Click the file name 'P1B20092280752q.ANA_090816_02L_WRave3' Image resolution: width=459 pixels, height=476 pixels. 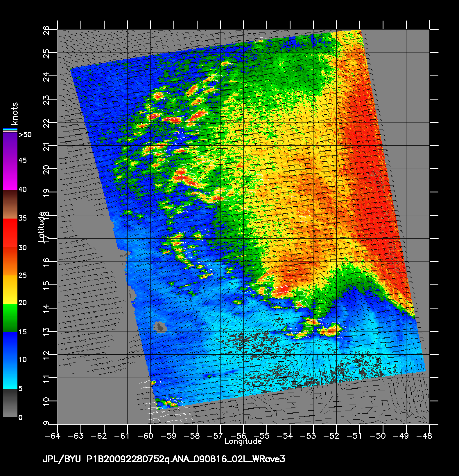click(186, 459)
